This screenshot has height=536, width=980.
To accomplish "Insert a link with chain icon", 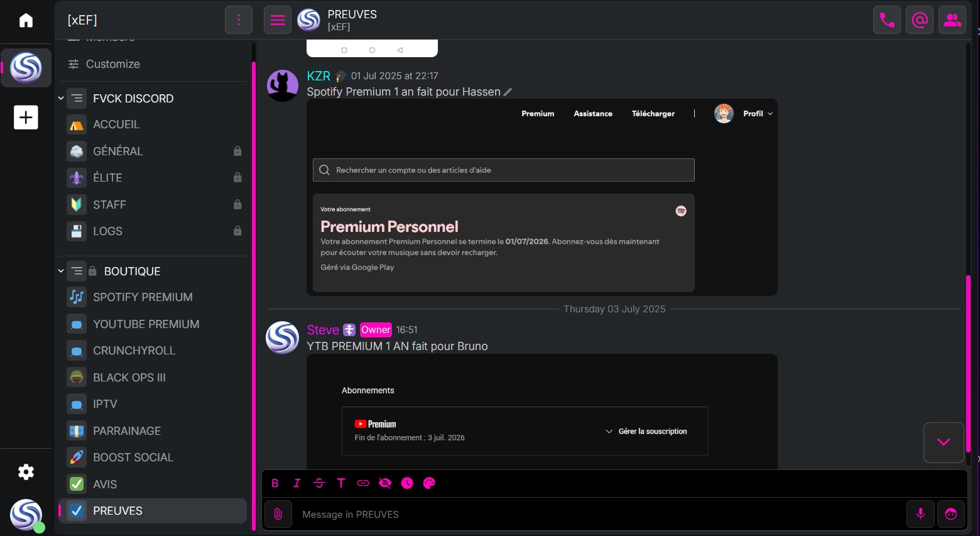I will pyautogui.click(x=363, y=483).
